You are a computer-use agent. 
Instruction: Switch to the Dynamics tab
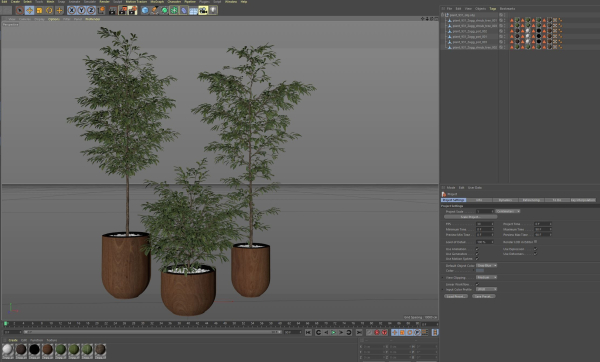505,200
